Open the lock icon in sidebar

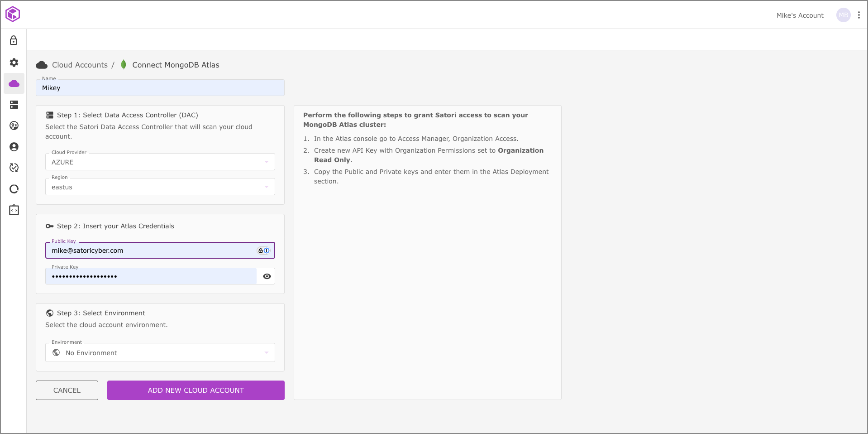tap(14, 41)
